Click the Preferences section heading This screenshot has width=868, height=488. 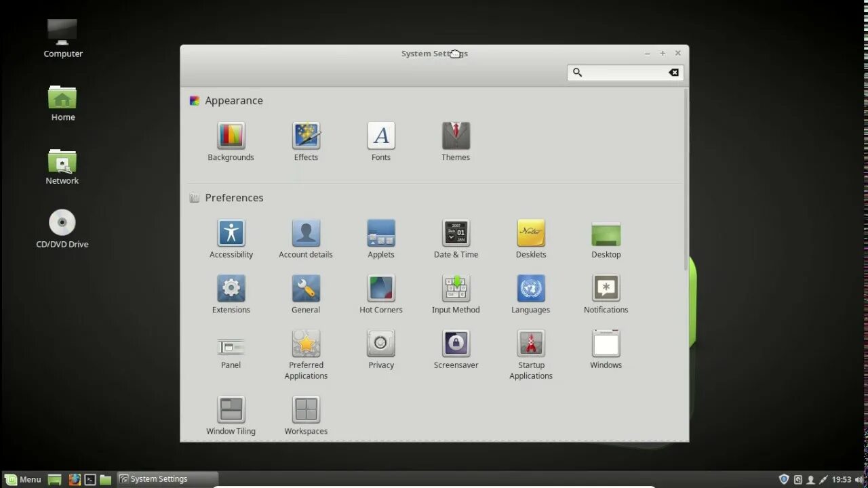[234, 198]
